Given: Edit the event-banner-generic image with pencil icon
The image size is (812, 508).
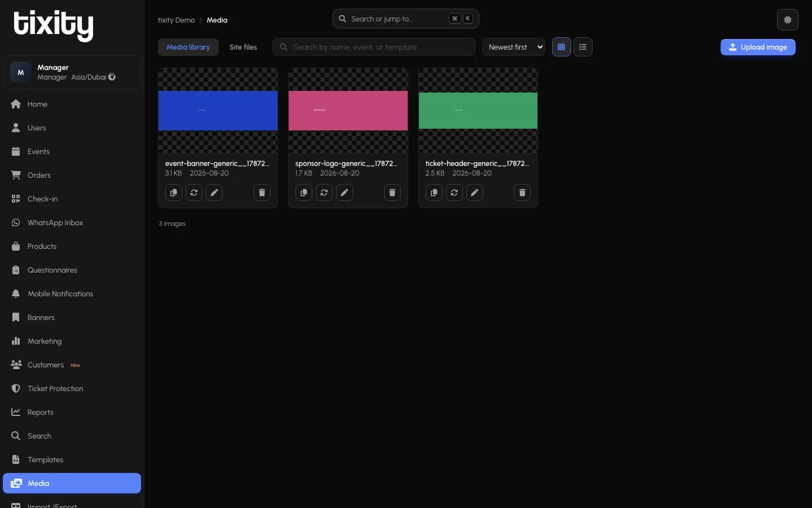Looking at the screenshot, I should (214, 192).
